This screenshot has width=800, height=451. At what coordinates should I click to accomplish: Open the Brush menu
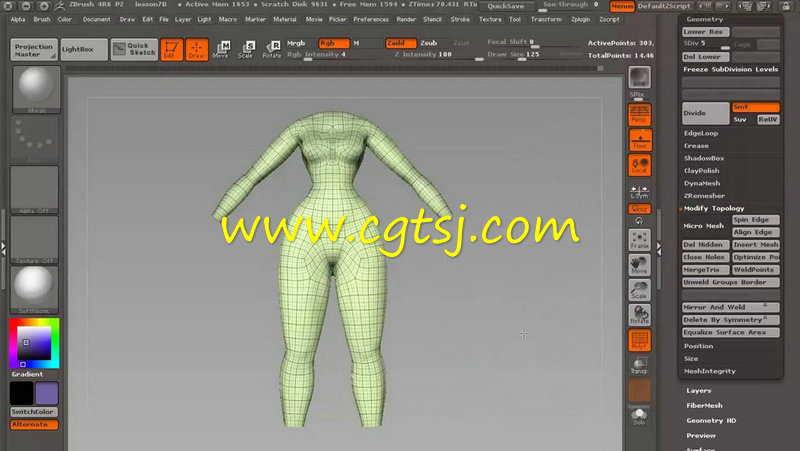coord(42,19)
